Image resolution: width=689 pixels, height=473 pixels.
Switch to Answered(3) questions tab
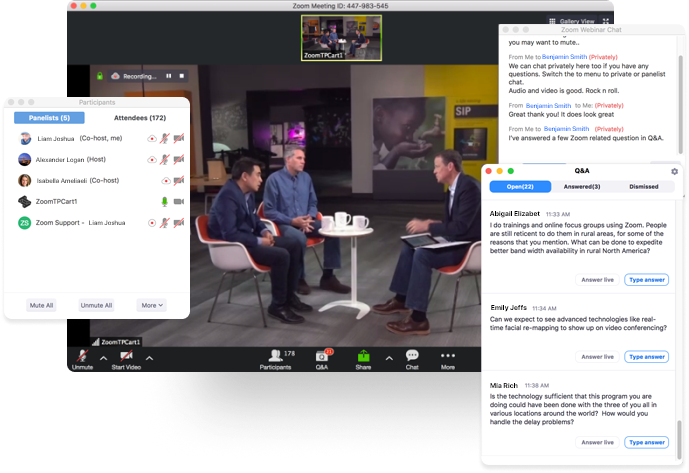582,187
